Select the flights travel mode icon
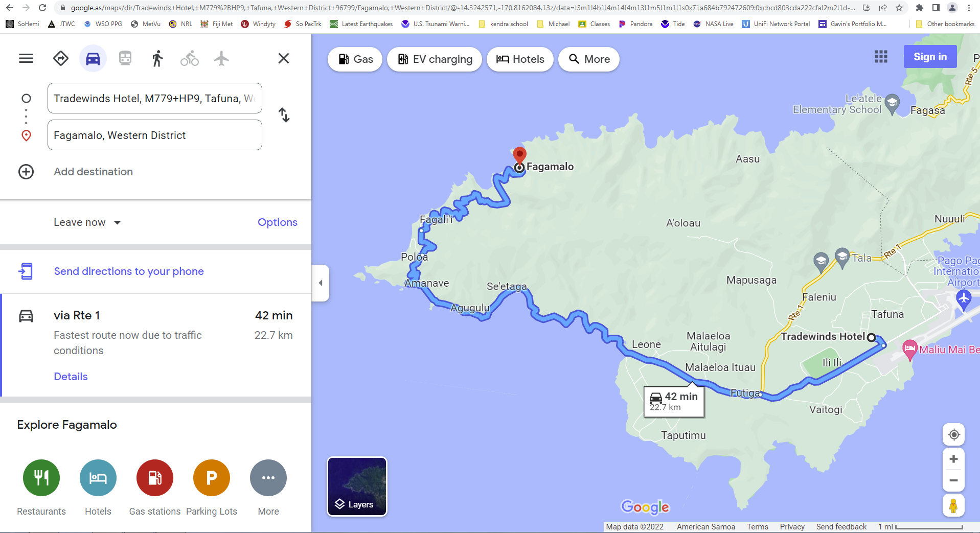This screenshot has width=980, height=533. [x=221, y=59]
